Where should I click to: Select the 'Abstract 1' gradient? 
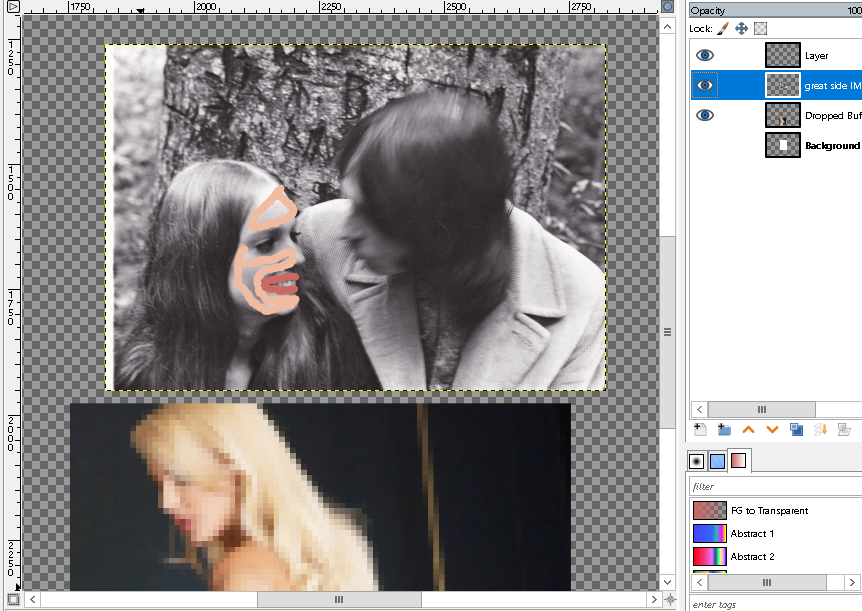(x=752, y=533)
